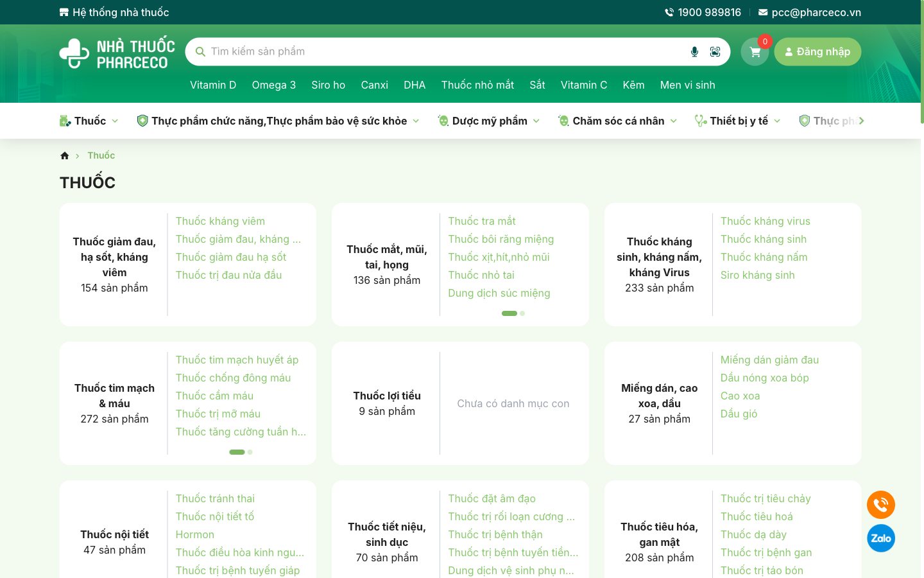Click the Dược mỹ phẩm face icon
This screenshot has height=578, width=924.
[443, 121]
